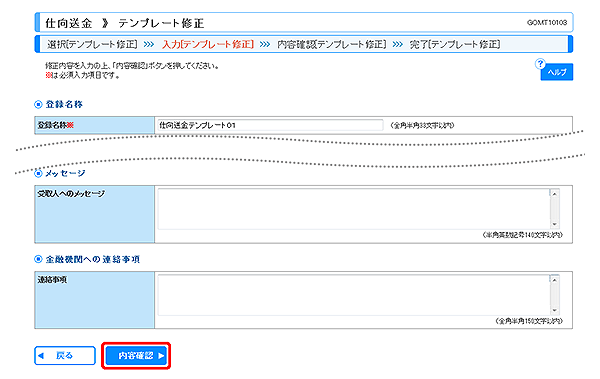
Task: Open the ヘルプ help button
Action: tap(557, 72)
